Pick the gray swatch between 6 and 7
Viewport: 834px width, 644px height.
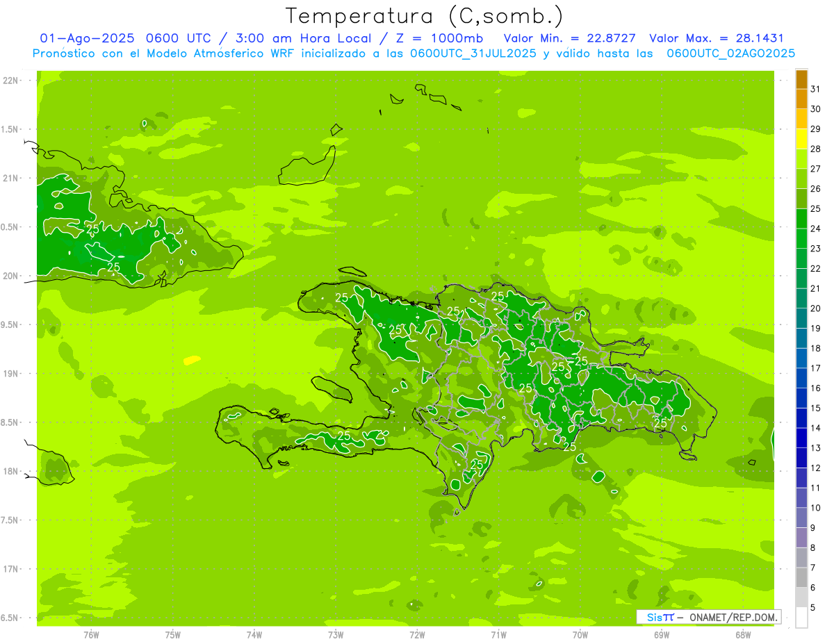801,578
